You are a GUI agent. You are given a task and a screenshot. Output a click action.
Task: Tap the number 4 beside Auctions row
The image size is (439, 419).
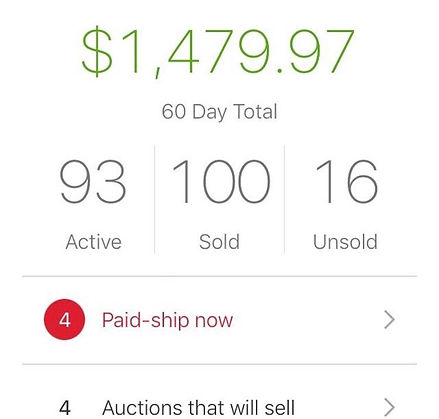[65, 408]
